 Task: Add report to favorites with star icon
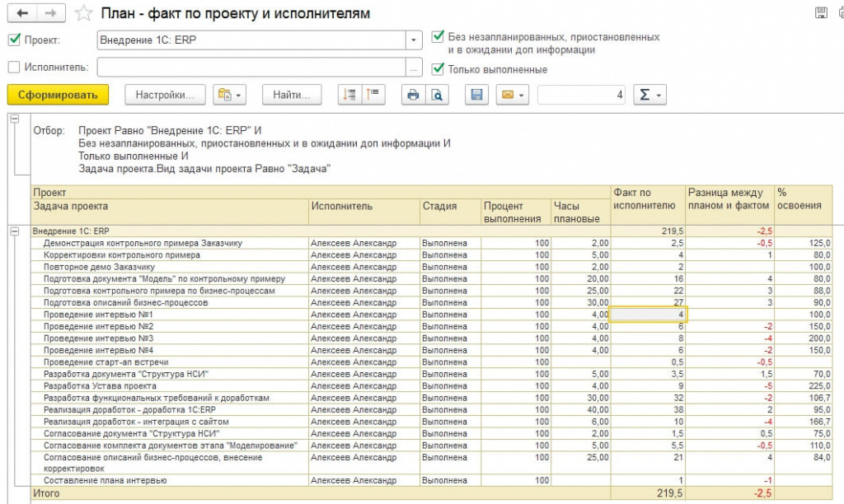click(x=83, y=13)
